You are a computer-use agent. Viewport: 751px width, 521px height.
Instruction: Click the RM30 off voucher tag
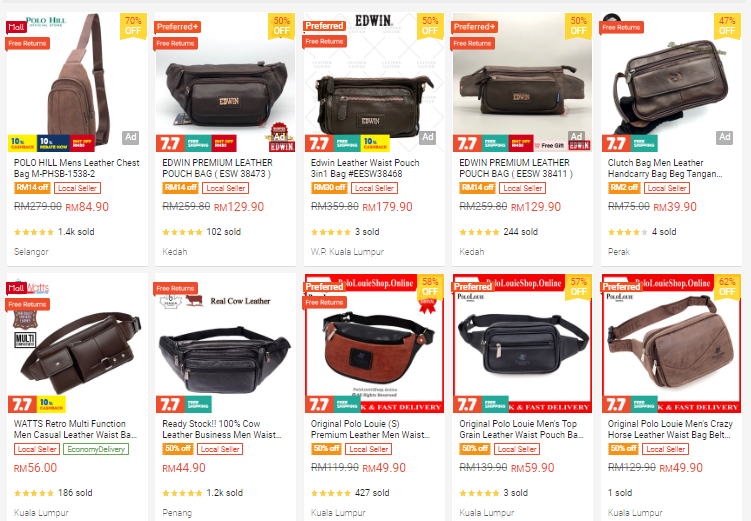point(330,188)
